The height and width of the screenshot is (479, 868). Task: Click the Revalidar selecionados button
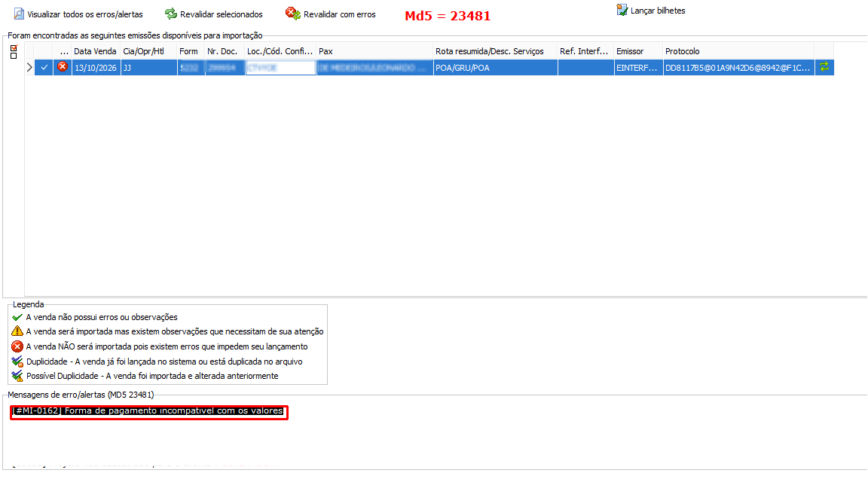(214, 14)
